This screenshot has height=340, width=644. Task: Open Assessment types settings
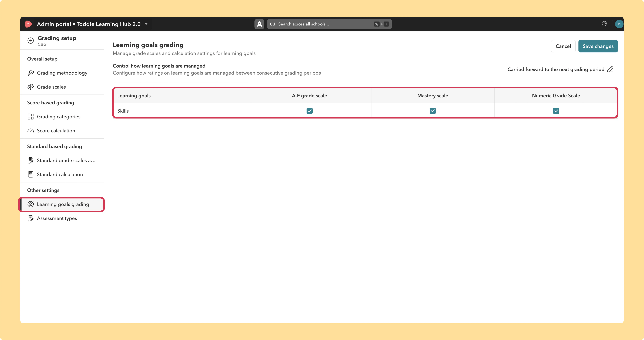pos(62,218)
